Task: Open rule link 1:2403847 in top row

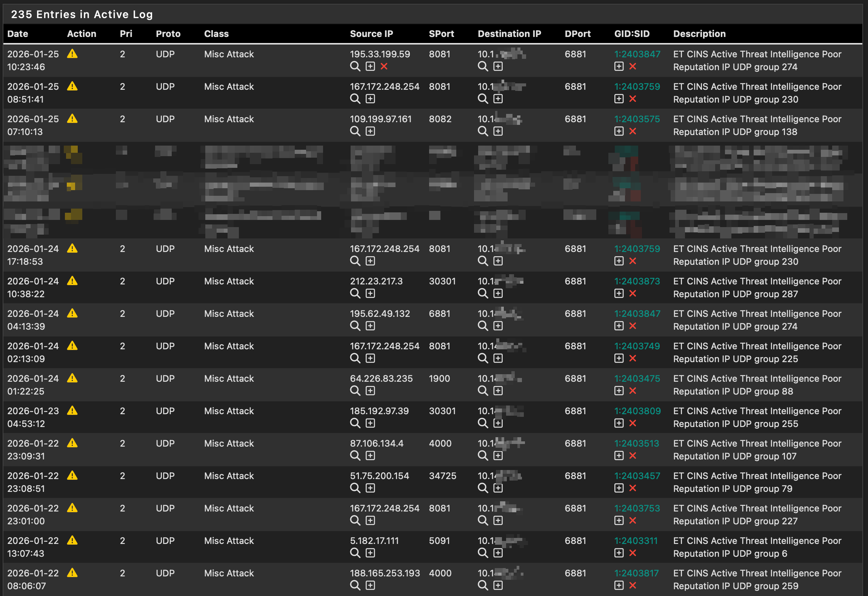Action: click(637, 54)
